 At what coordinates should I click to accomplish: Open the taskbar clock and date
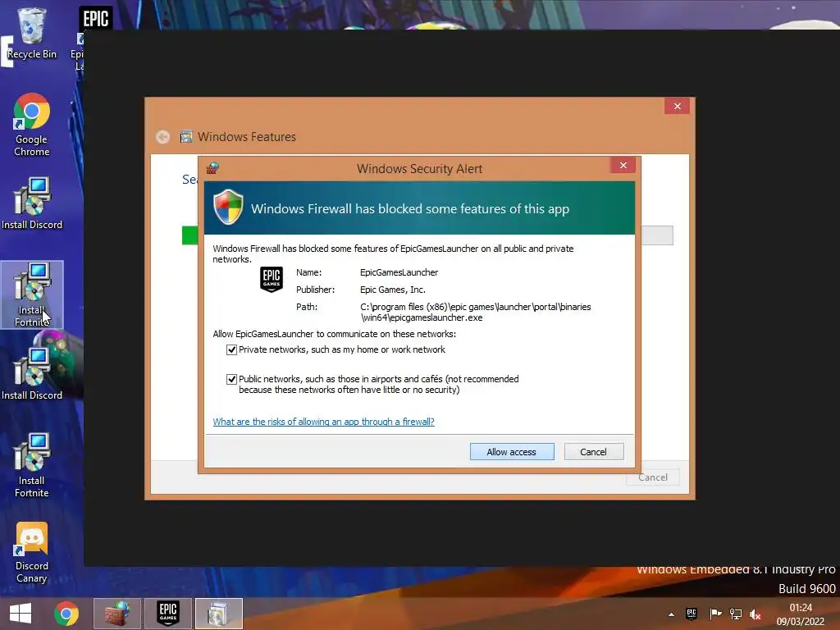801,614
